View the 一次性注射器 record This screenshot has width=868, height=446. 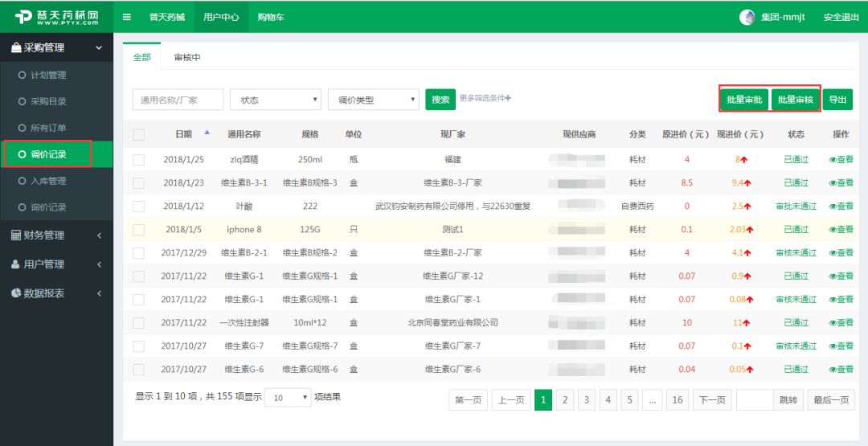[841, 322]
